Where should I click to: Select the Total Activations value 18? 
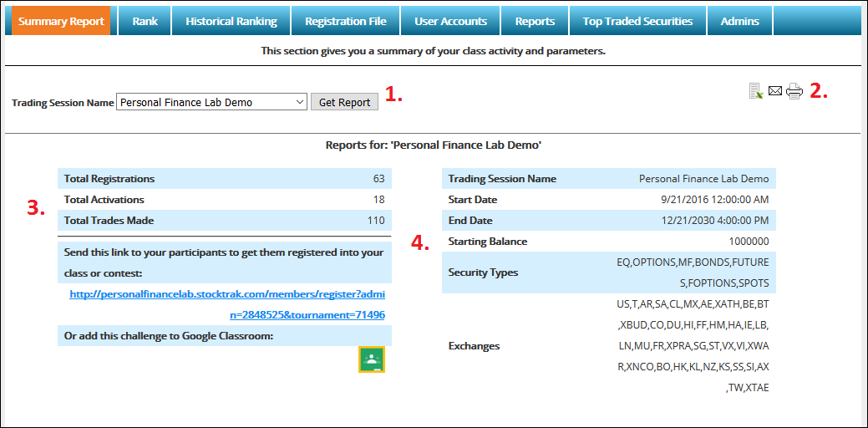click(x=378, y=200)
